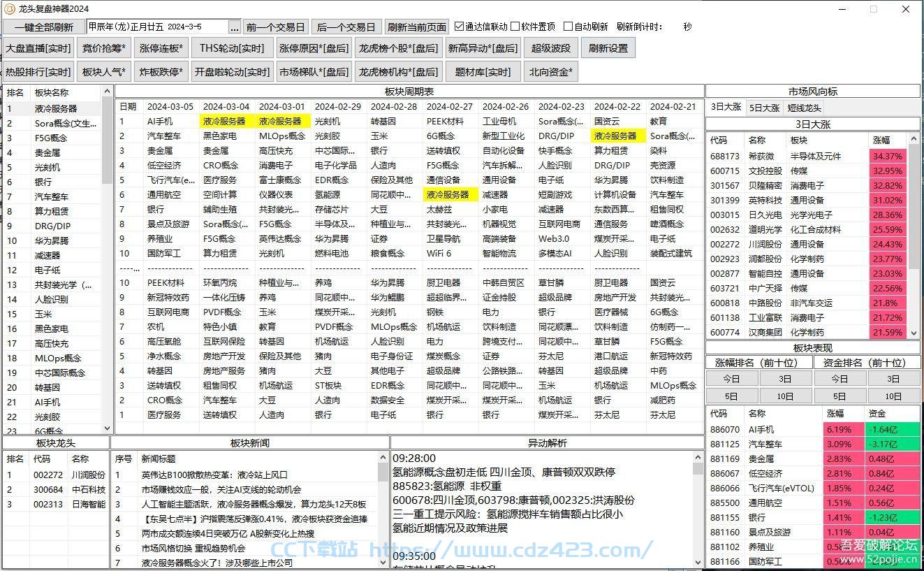Open 竞价抢筹* view
The width and height of the screenshot is (924, 571).
(104, 48)
